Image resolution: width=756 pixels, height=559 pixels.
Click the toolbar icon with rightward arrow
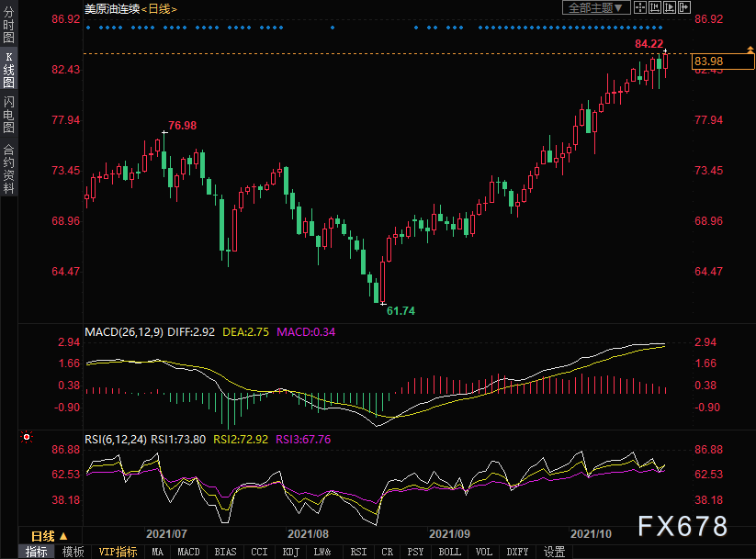tap(684, 7)
